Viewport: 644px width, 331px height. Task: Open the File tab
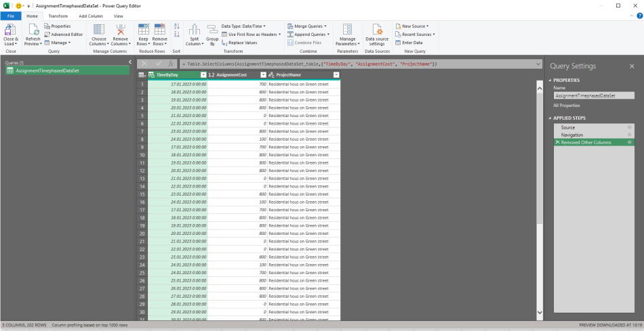(11, 16)
